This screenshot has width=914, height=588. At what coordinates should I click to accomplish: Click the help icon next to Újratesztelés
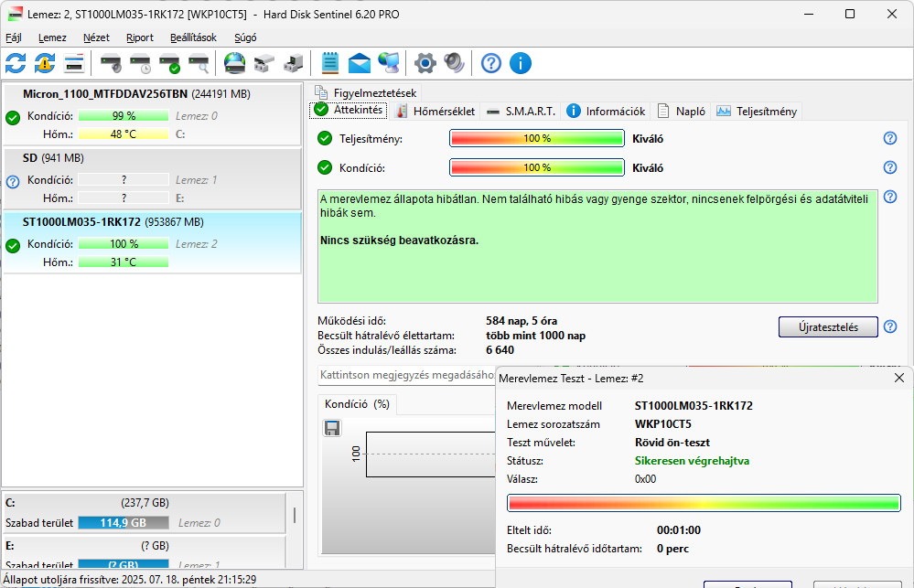click(x=889, y=326)
